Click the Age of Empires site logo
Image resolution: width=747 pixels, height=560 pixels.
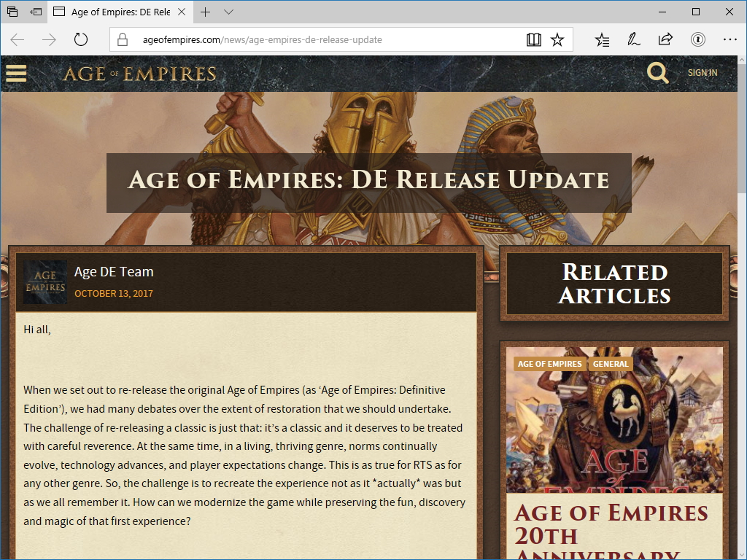pyautogui.click(x=139, y=74)
